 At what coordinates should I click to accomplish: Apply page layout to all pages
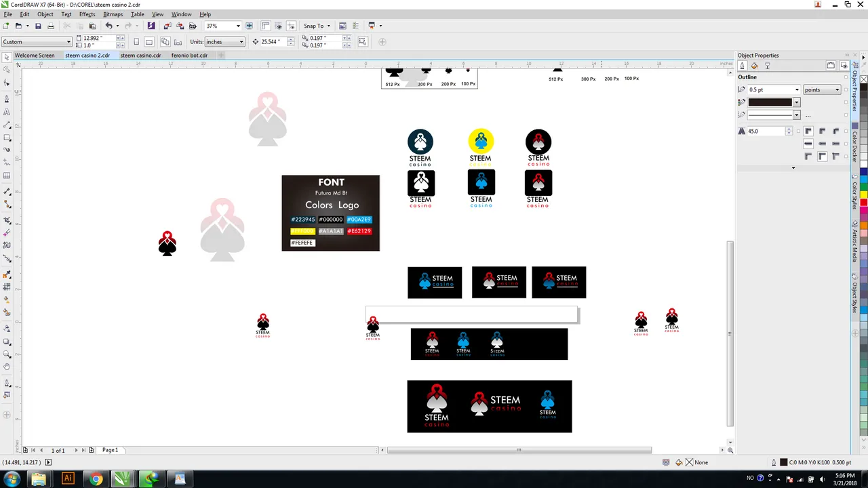coord(165,42)
